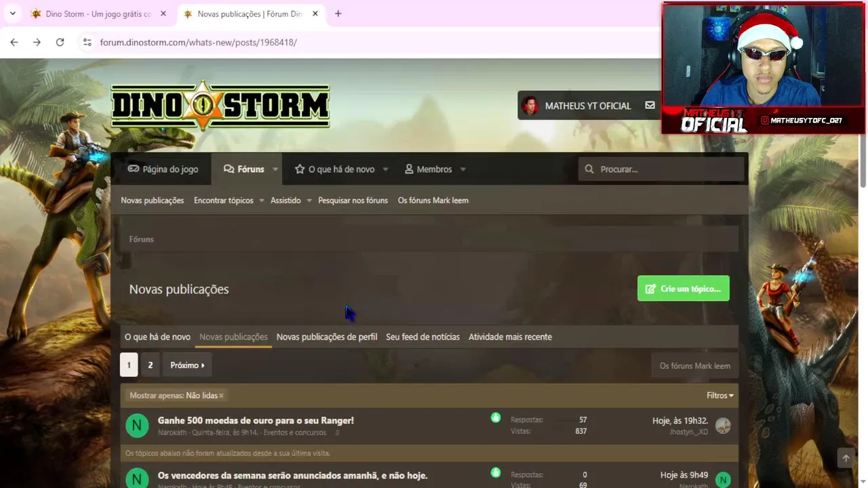Click Narokath avatar on Os vencedores topic
The width and height of the screenshot is (868, 488).
pyautogui.click(x=137, y=479)
